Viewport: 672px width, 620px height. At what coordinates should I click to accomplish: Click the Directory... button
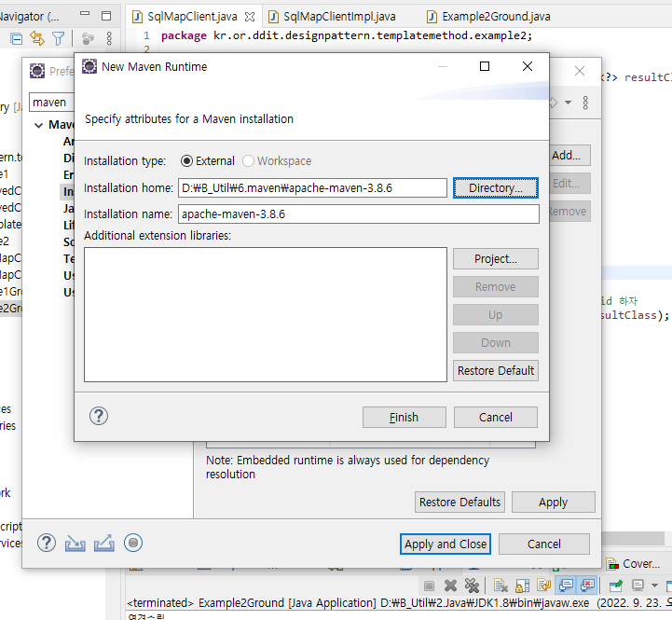[496, 187]
